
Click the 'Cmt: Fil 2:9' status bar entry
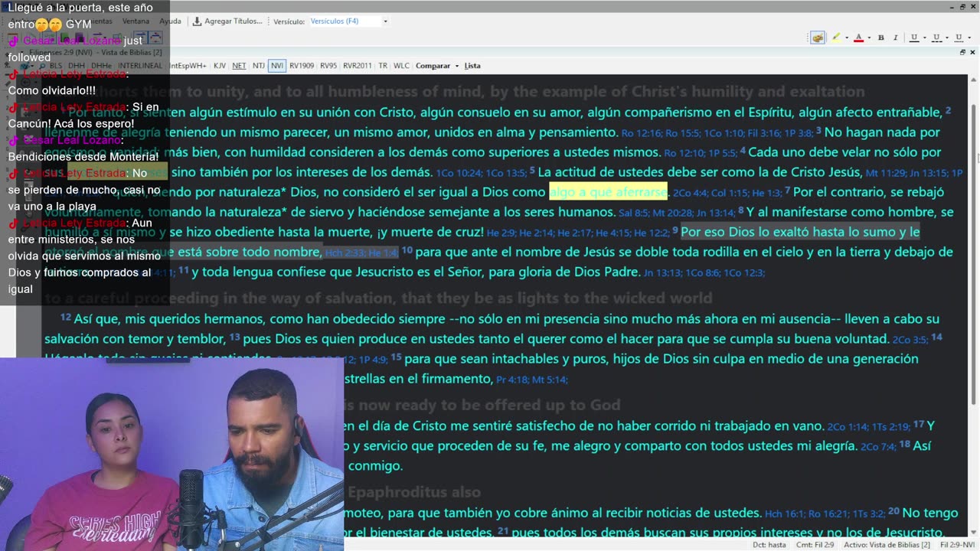(815, 545)
